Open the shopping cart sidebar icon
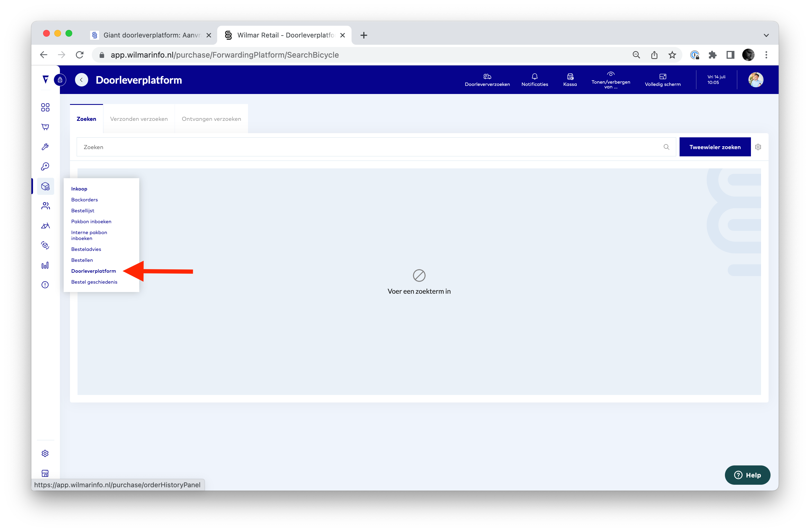 pos(45,127)
